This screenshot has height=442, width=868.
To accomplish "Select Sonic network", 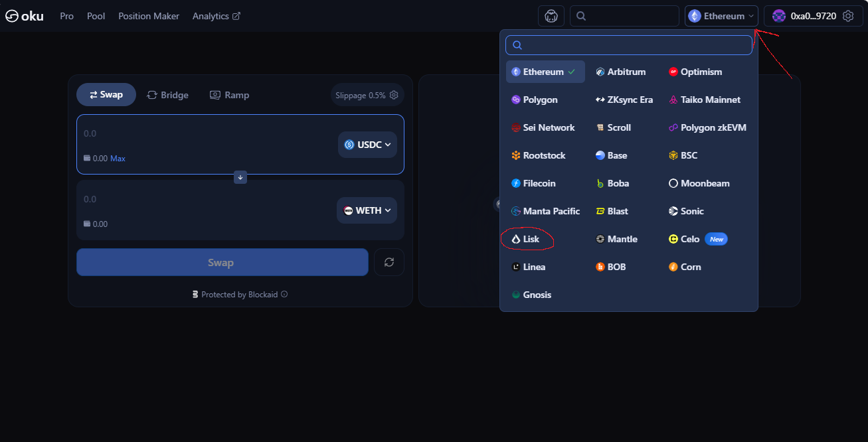I will (x=687, y=211).
